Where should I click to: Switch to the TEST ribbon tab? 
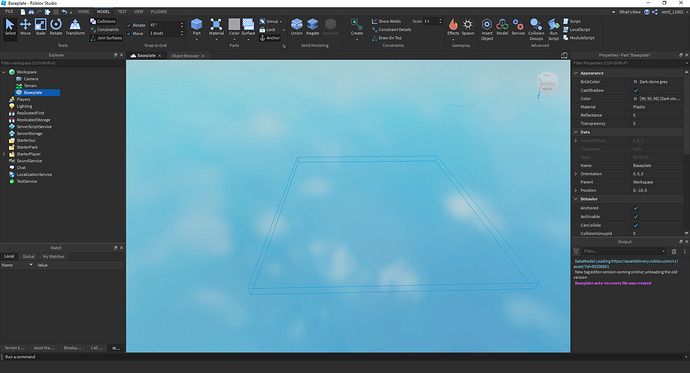pyautogui.click(x=122, y=11)
